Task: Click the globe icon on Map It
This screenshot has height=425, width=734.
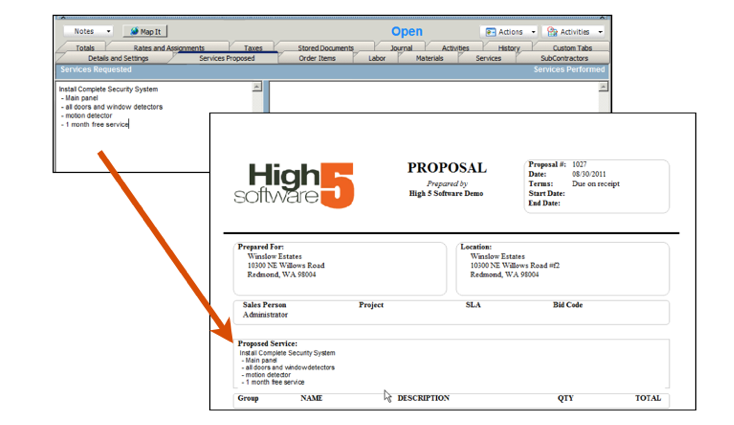Action: (134, 31)
